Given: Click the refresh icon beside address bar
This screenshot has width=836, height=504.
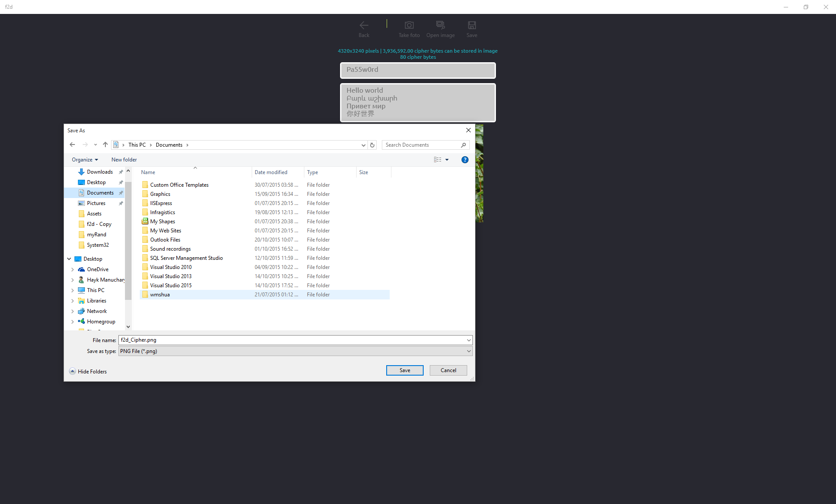Looking at the screenshot, I should pyautogui.click(x=372, y=145).
